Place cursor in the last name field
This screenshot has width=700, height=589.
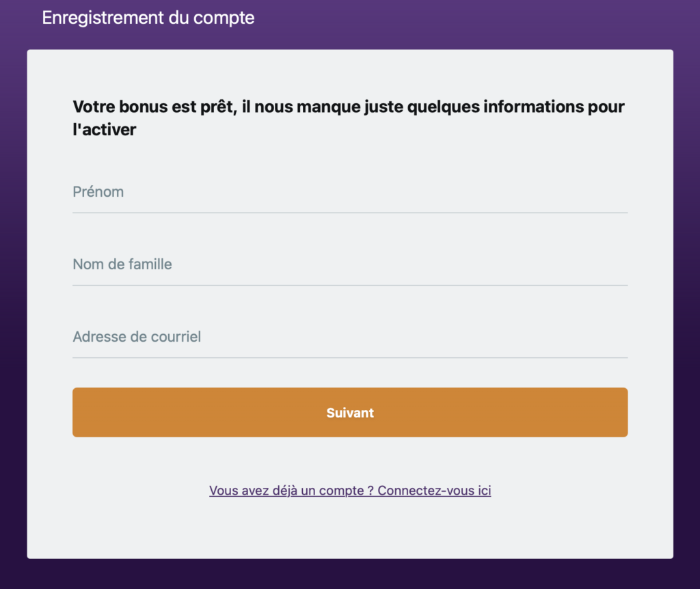point(350,264)
